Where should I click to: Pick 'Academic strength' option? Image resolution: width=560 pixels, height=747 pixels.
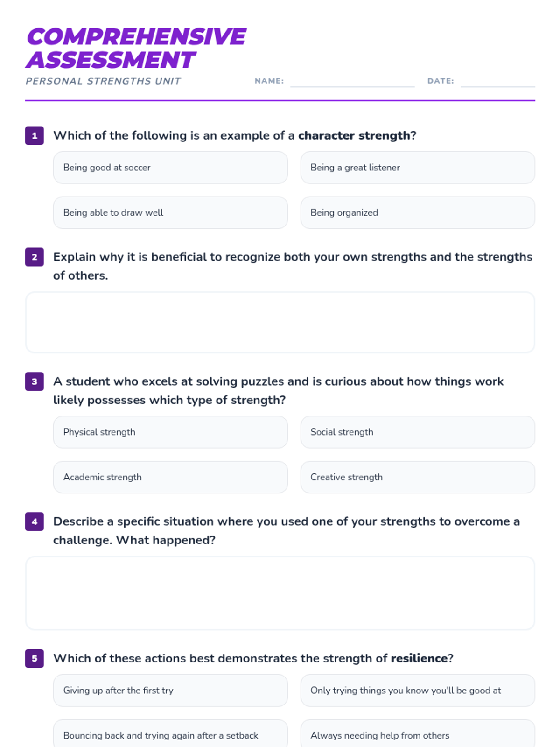[x=170, y=477]
